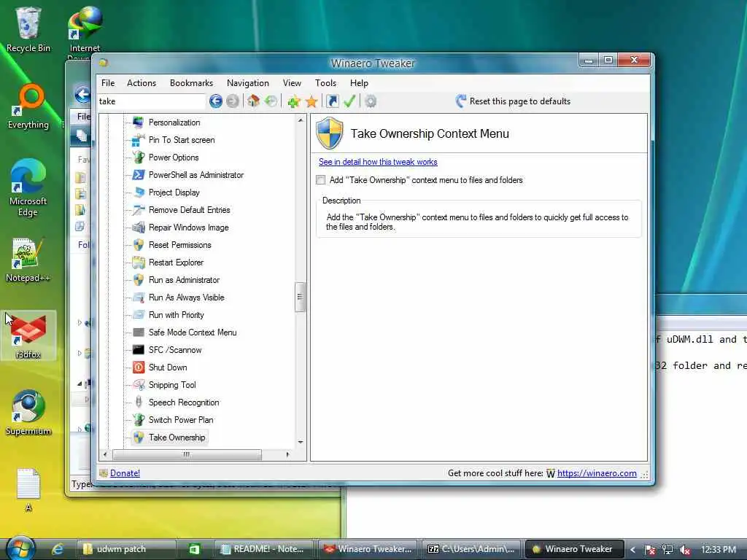Open the View menu
Viewport: 747px width, 560px height.
[x=292, y=83]
